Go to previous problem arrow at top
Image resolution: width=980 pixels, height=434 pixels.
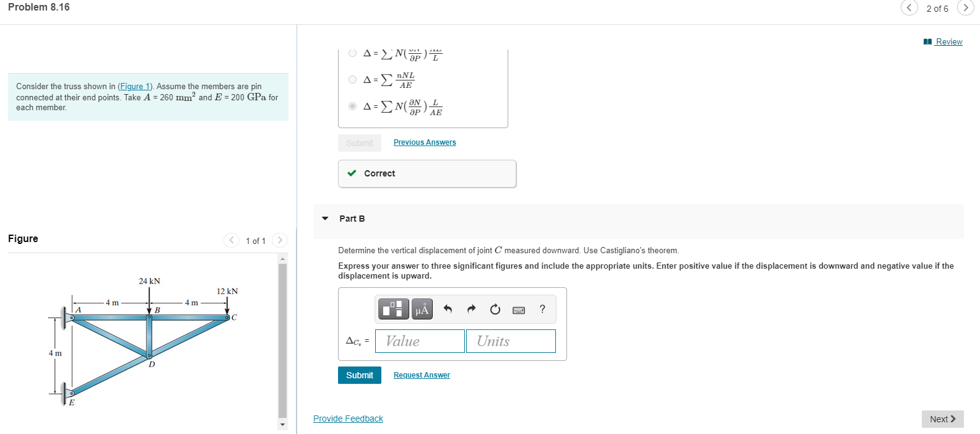pyautogui.click(x=909, y=8)
